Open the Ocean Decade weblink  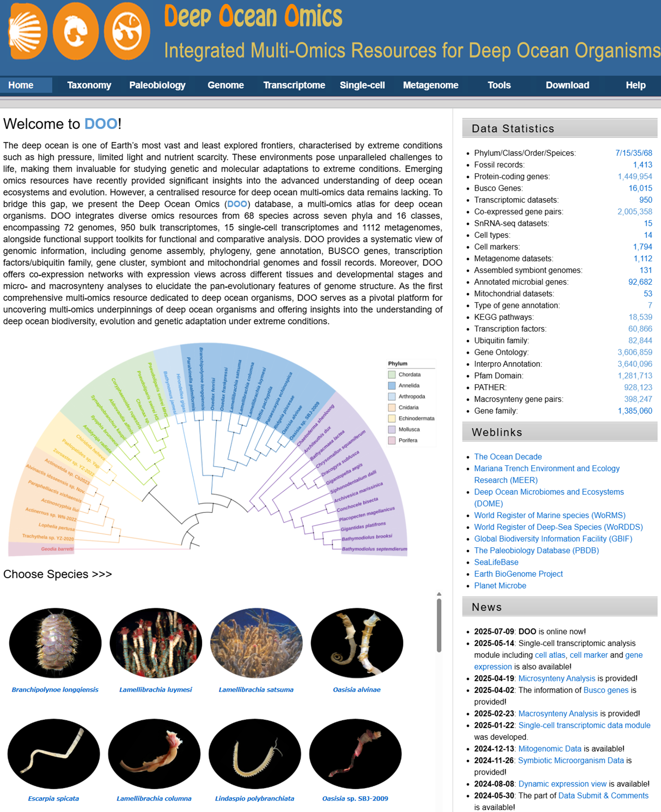tap(508, 457)
